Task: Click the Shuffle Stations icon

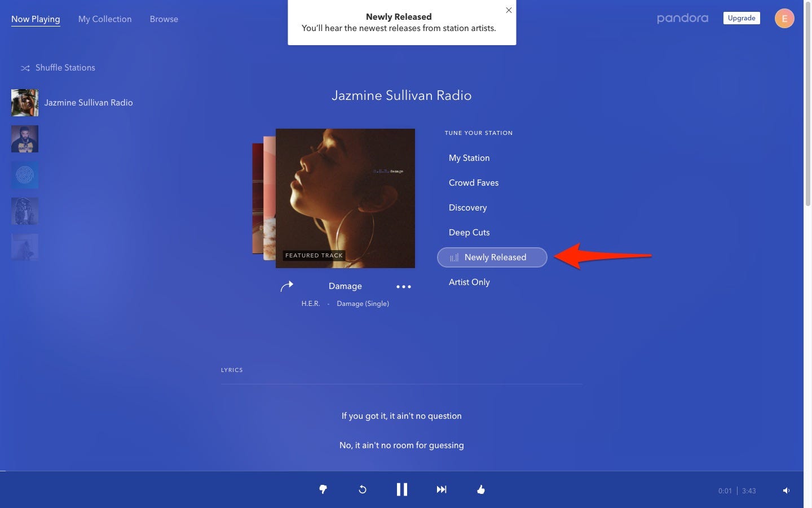Action: (25, 68)
